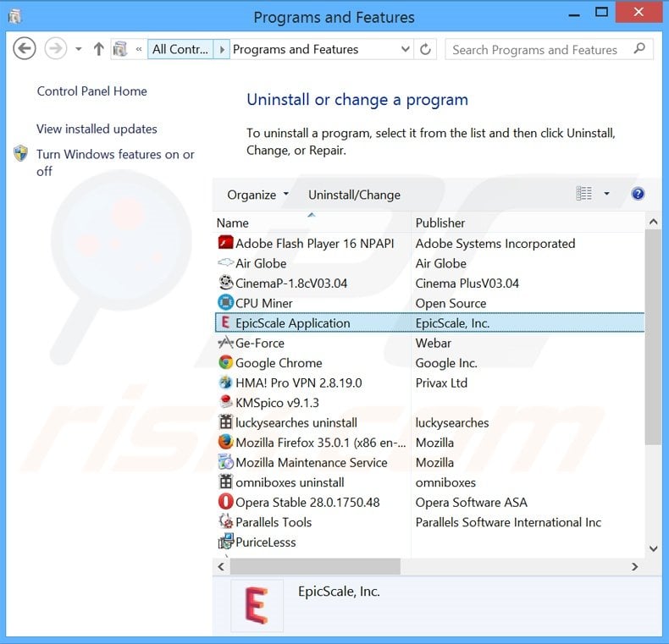
Task: Select the CinemaP-1.8cV03.04 icon
Action: click(x=225, y=283)
